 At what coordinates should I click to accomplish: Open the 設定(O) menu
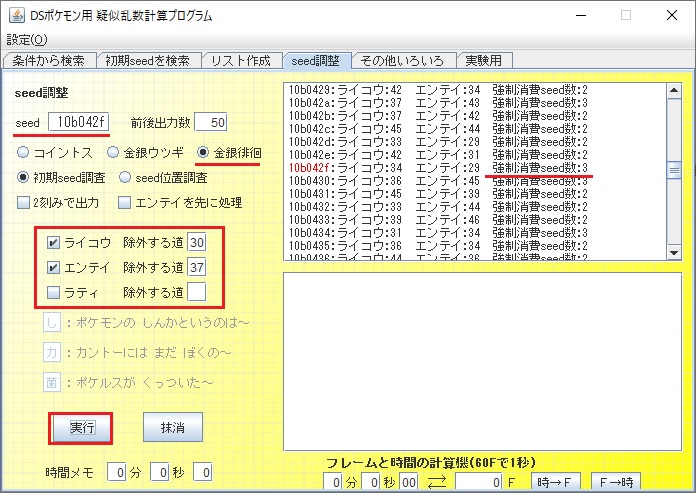coord(27,40)
